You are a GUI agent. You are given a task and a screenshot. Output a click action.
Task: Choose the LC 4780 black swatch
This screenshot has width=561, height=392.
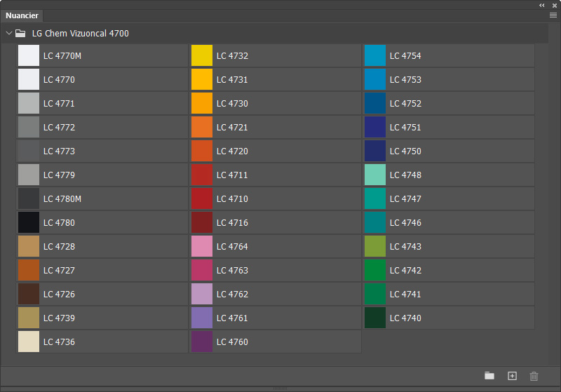coord(29,222)
